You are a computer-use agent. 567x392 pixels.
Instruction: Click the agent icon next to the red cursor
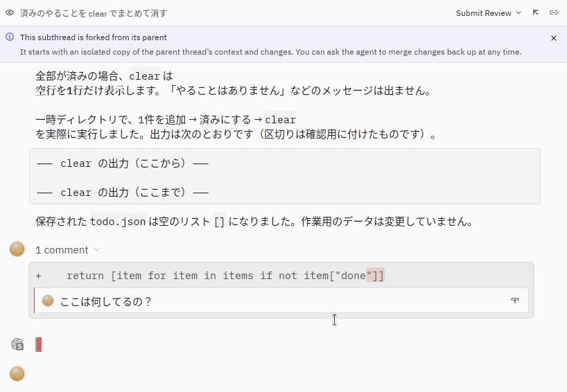(17, 344)
